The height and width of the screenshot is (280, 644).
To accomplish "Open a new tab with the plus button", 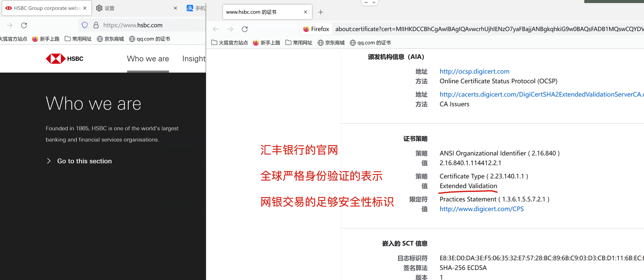I will [x=321, y=12].
